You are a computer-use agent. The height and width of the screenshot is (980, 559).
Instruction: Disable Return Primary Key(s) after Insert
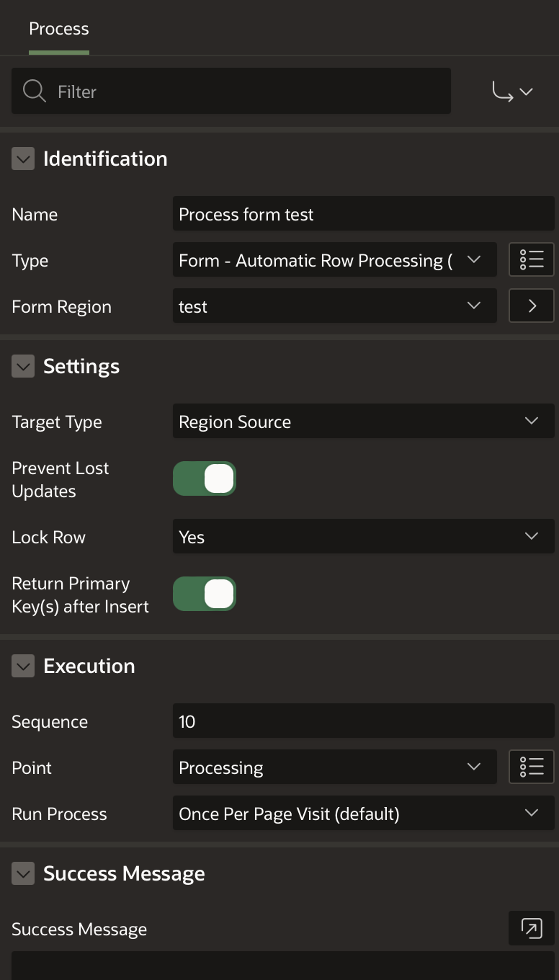click(205, 594)
